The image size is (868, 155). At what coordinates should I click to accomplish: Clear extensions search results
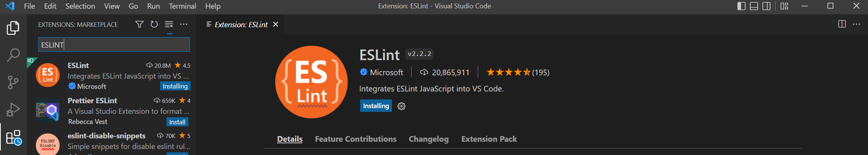(169, 25)
